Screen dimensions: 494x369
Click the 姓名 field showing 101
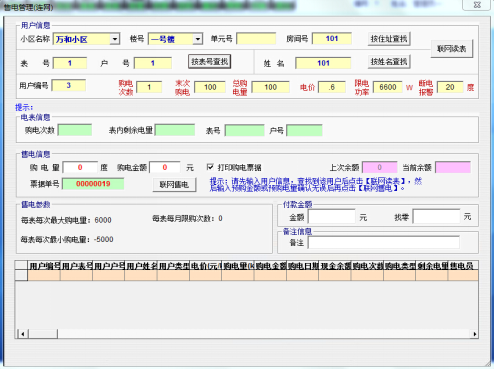pos(323,63)
